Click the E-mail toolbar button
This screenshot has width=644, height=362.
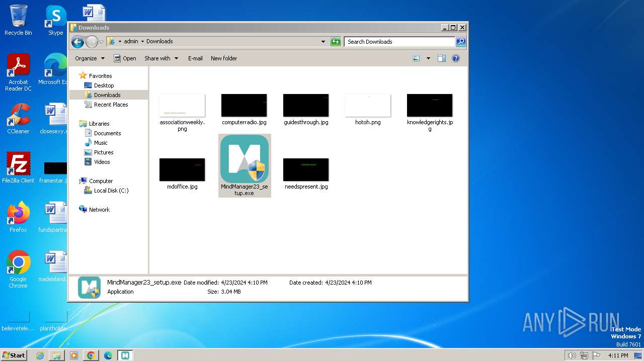tap(195, 58)
